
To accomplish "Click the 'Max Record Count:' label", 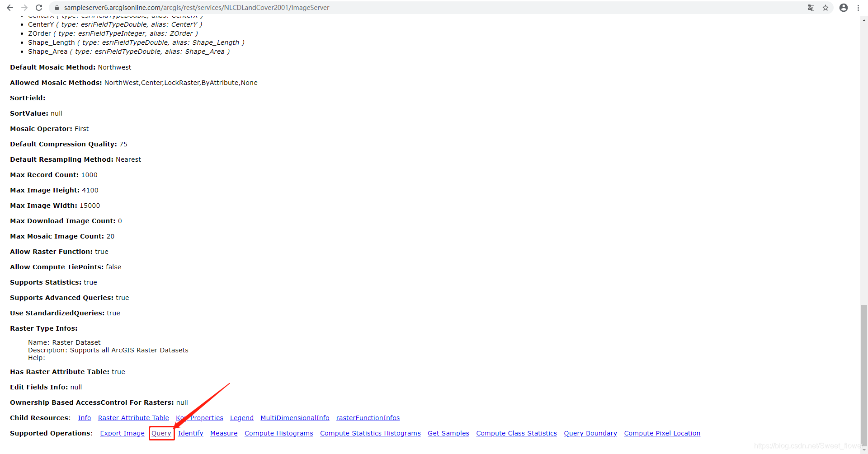I will click(x=44, y=175).
